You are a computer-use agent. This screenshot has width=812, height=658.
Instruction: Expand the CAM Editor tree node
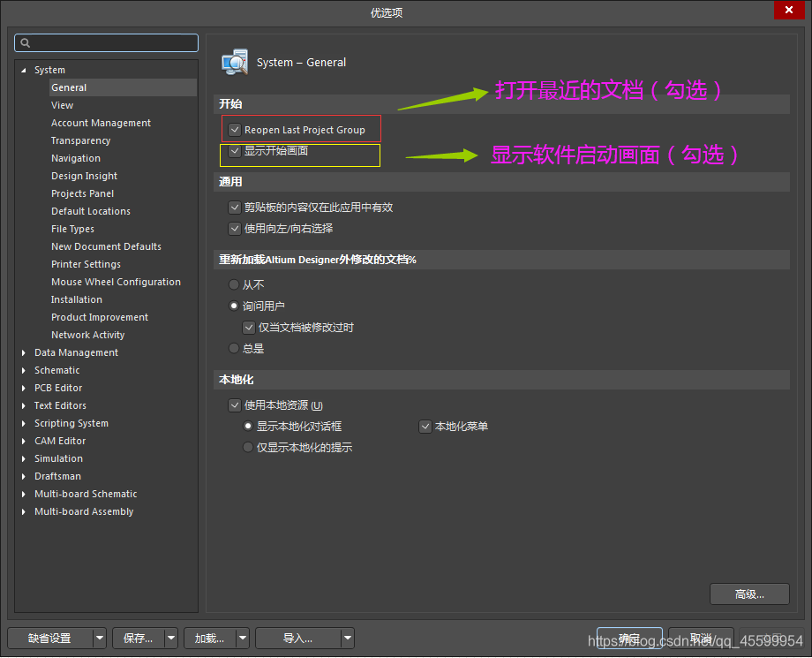pos(23,441)
